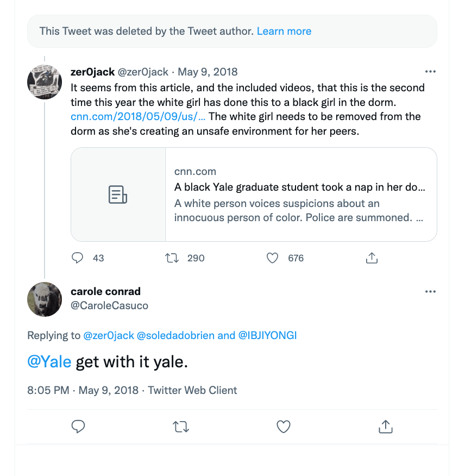Retweet zer0jack's tweet
Screen dimensions: 465x476
(x=172, y=258)
